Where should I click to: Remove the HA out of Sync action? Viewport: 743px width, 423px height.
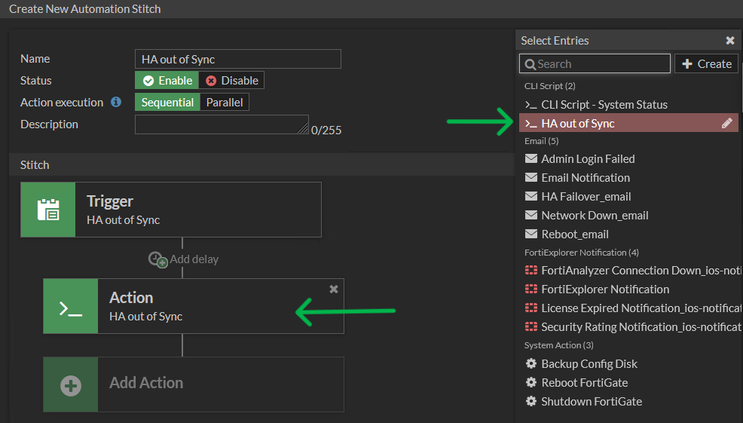click(x=334, y=288)
